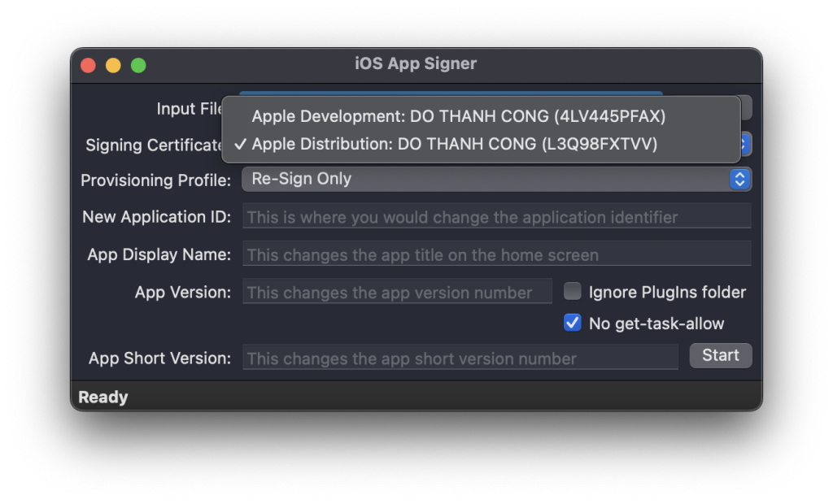This screenshot has width=833, height=504.
Task: Click the Browse button beside Input File
Action: tap(746, 108)
